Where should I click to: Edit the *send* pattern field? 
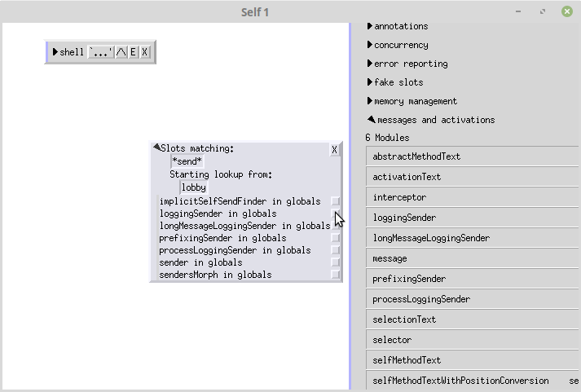coord(187,161)
